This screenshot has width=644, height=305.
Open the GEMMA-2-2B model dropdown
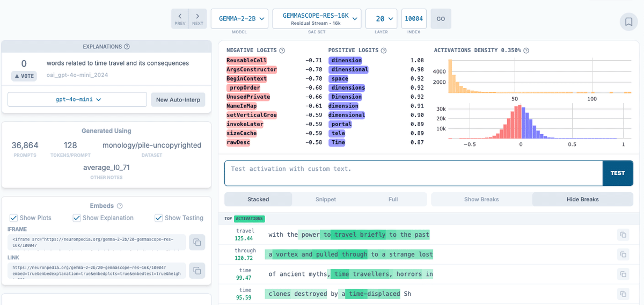coord(239,19)
